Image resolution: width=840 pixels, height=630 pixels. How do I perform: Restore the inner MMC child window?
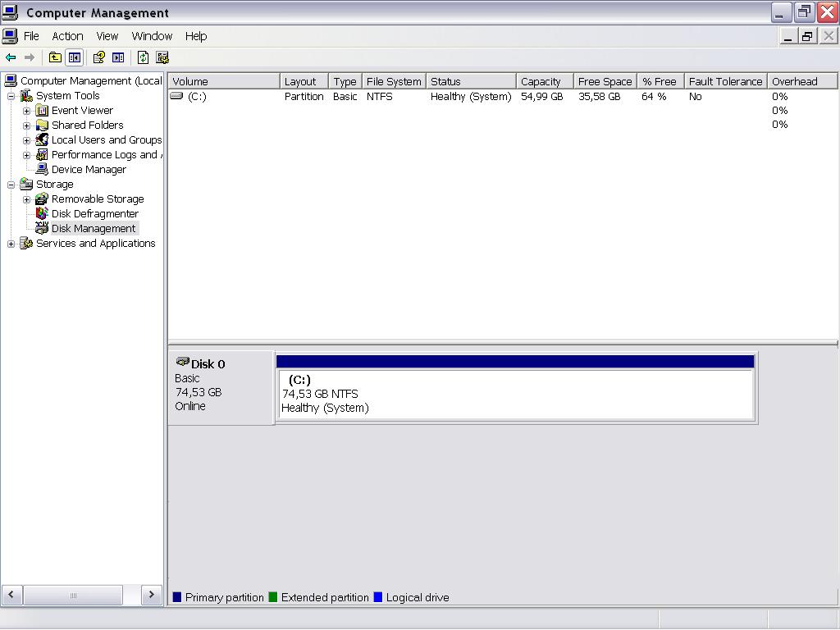tap(807, 36)
